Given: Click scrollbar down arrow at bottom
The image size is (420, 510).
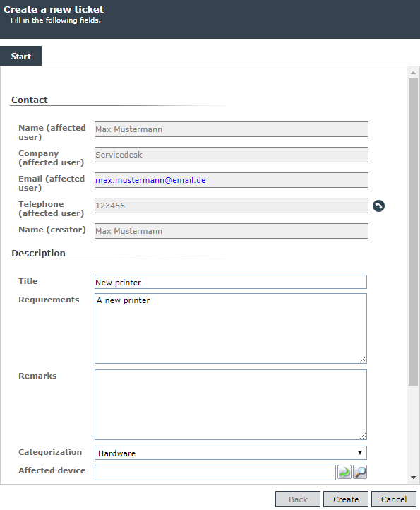Looking at the screenshot, I should 413,478.
